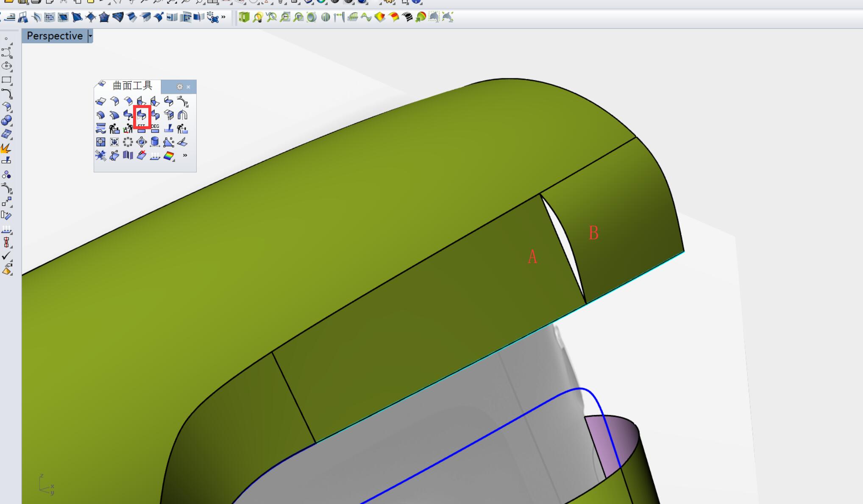Select the Boolean union spheres icon
863x504 pixels.
(6, 120)
